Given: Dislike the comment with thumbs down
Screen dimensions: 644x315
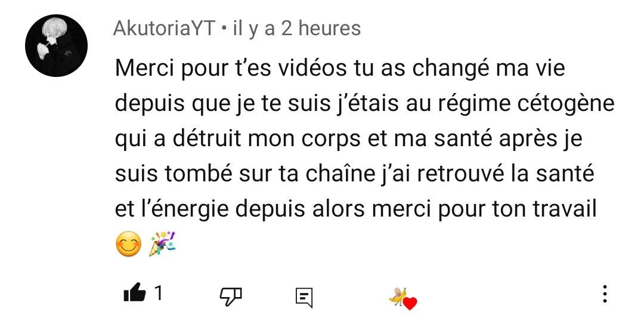Looking at the screenshot, I should 231,296.
